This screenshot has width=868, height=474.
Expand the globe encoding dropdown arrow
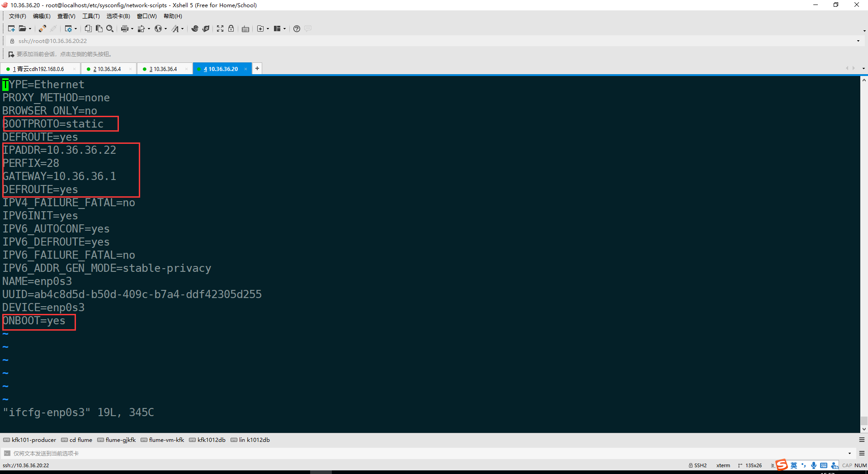(165, 28)
